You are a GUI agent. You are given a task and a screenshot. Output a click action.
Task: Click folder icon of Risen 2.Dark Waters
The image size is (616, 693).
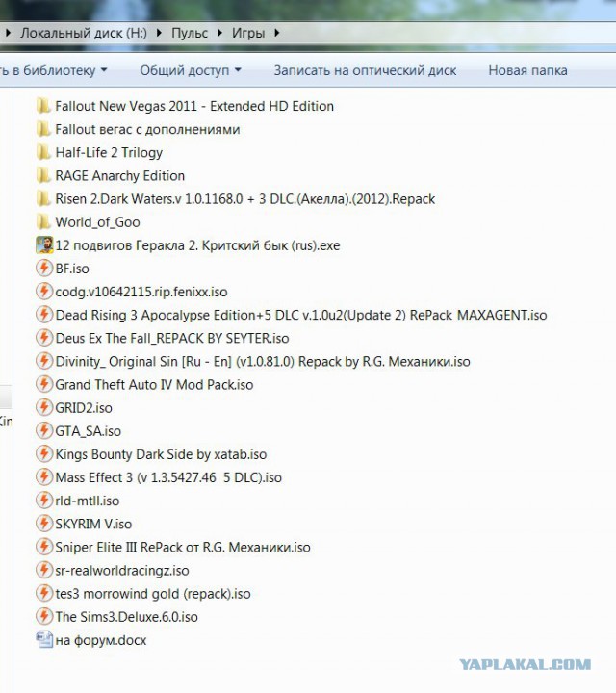[x=43, y=199]
